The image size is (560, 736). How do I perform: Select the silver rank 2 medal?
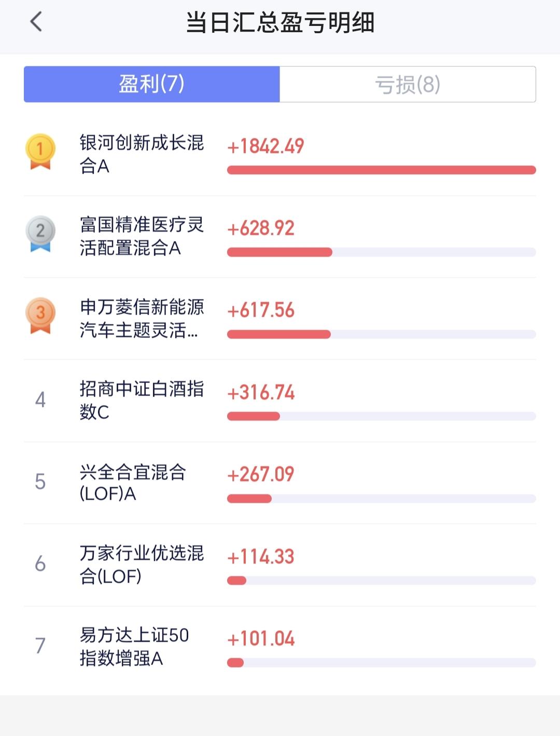[40, 233]
